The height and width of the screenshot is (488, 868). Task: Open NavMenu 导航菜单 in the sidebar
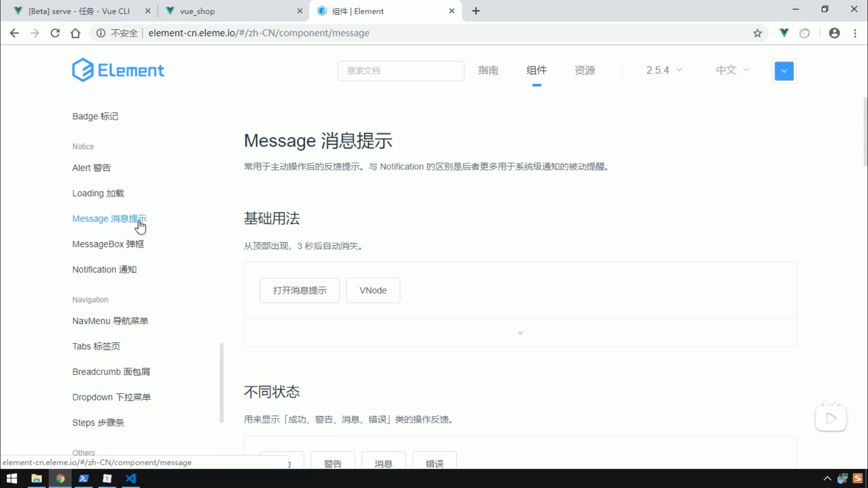pyautogui.click(x=110, y=321)
